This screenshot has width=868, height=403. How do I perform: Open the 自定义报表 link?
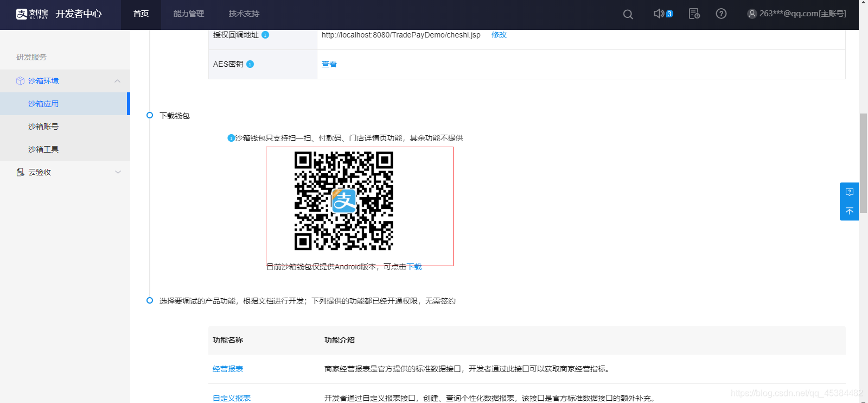point(232,398)
